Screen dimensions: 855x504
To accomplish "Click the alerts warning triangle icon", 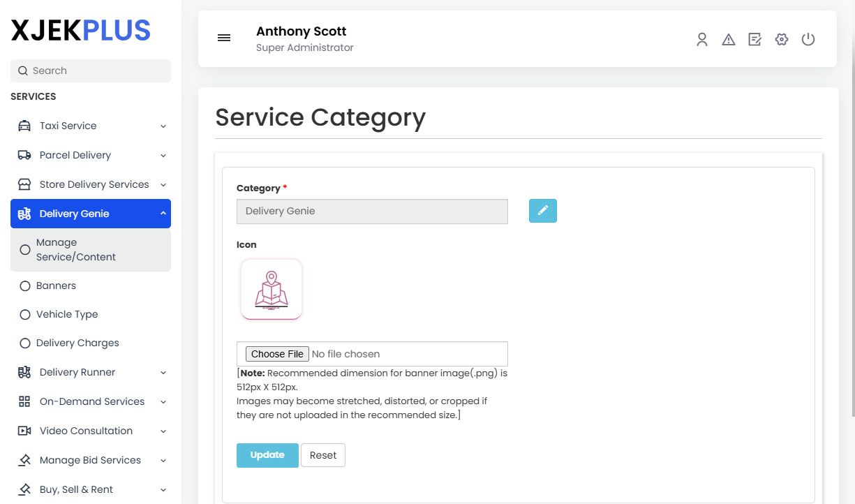I will coord(728,40).
